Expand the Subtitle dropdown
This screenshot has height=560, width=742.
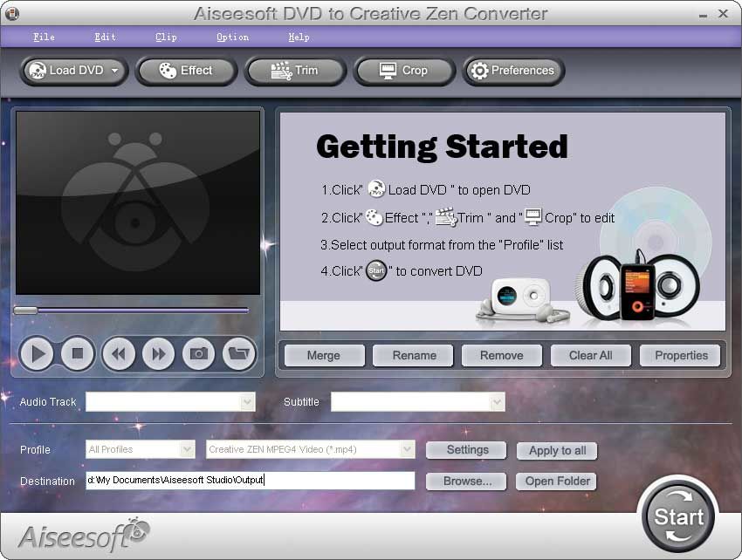pyautogui.click(x=497, y=402)
